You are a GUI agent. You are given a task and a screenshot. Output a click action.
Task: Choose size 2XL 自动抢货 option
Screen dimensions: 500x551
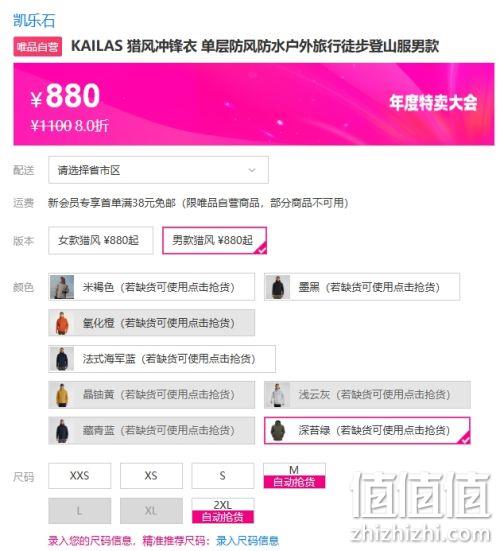click(x=223, y=511)
